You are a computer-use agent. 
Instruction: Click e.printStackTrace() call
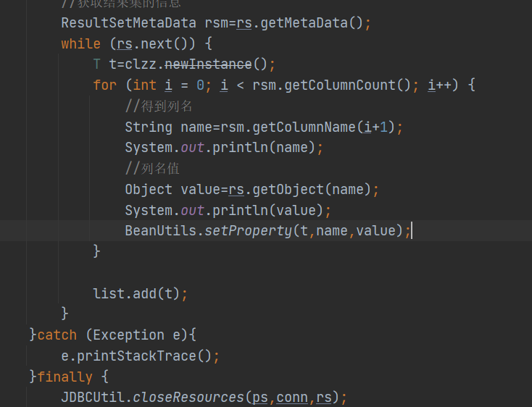[136, 356]
